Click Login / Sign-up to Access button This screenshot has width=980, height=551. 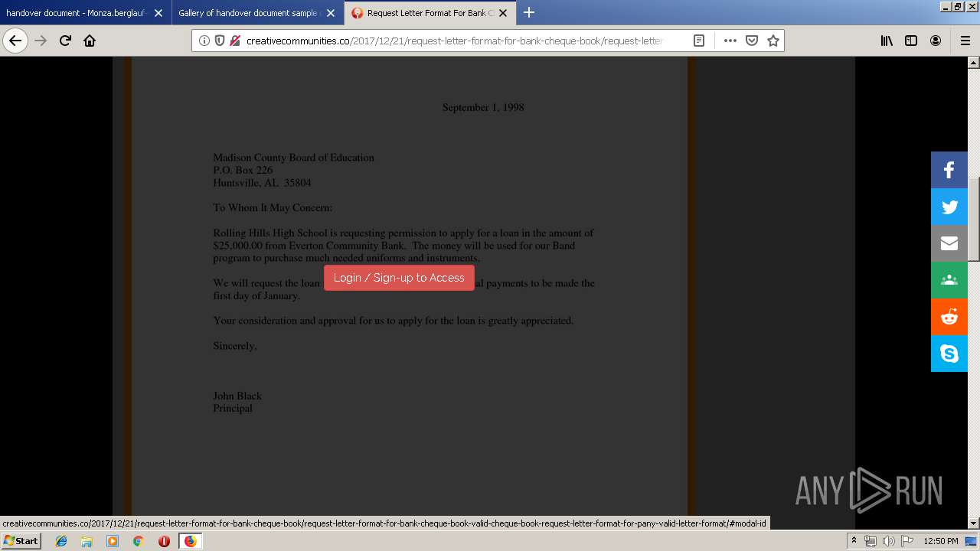[399, 278]
